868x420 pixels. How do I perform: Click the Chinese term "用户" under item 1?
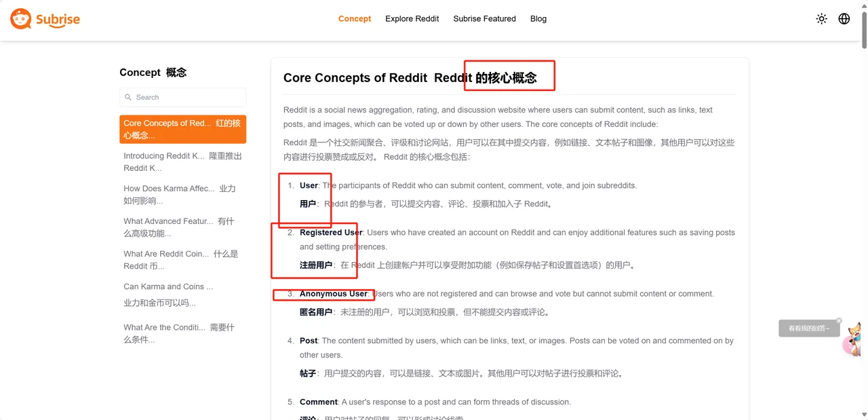click(308, 204)
